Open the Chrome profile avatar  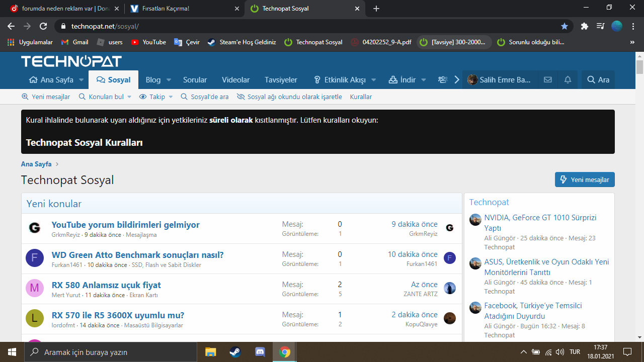coord(617,26)
